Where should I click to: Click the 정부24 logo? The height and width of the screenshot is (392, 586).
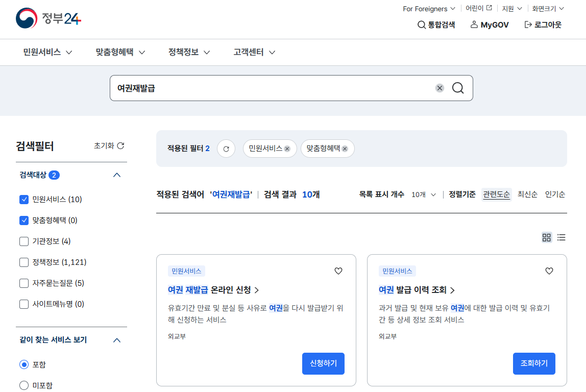tap(47, 19)
